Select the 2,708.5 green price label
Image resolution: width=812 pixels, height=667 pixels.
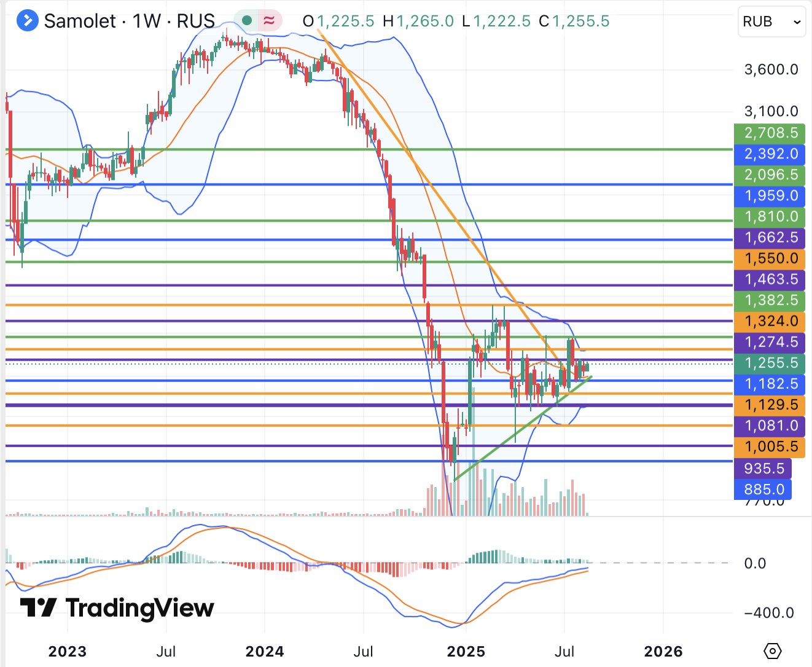coord(770,133)
